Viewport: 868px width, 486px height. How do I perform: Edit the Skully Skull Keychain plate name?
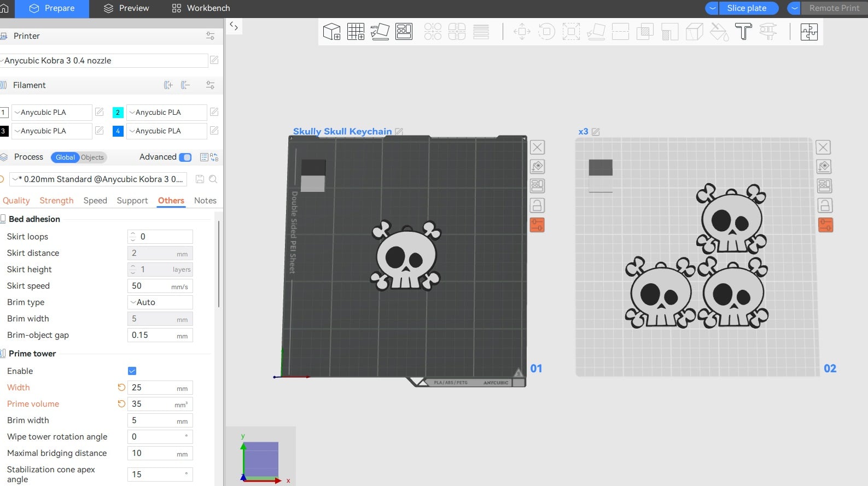[399, 132]
